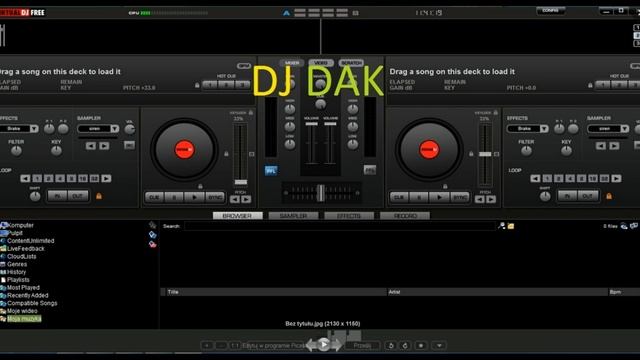The height and width of the screenshot is (360, 640).
Task: Select the VIDEO panel tab
Action: [x=321, y=63]
